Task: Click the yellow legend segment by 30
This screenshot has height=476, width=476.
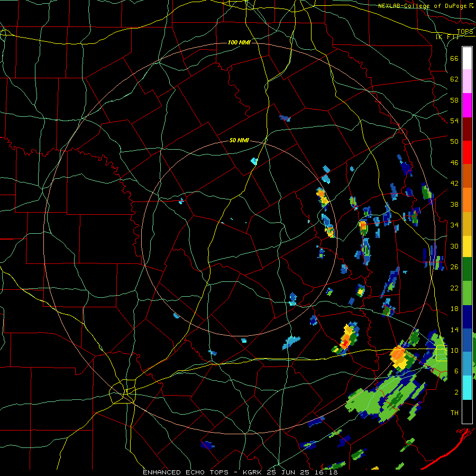Action: click(x=467, y=246)
